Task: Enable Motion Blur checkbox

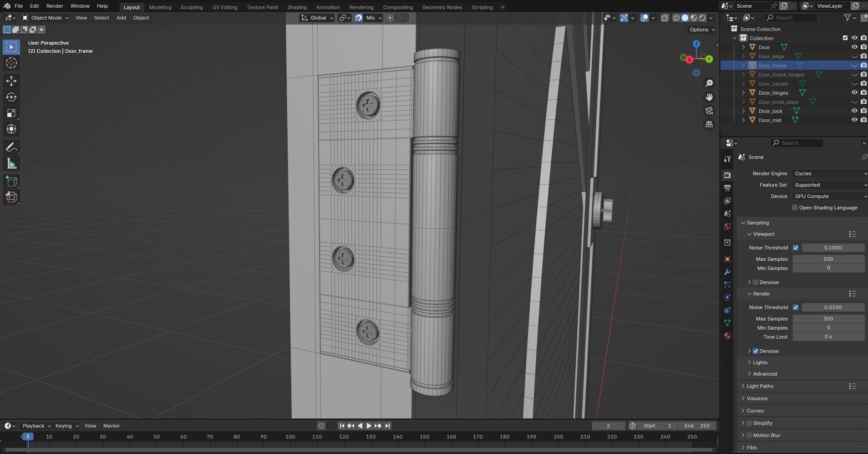Action: point(749,435)
